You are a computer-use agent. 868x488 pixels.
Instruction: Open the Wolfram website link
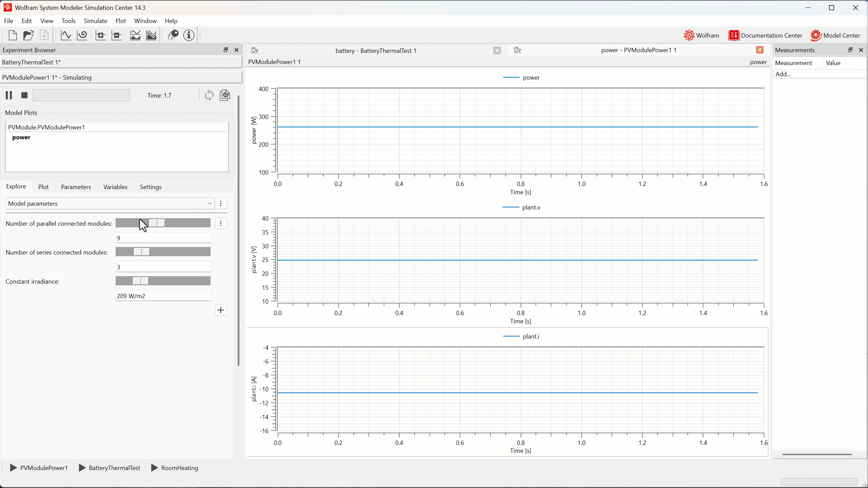coord(701,35)
